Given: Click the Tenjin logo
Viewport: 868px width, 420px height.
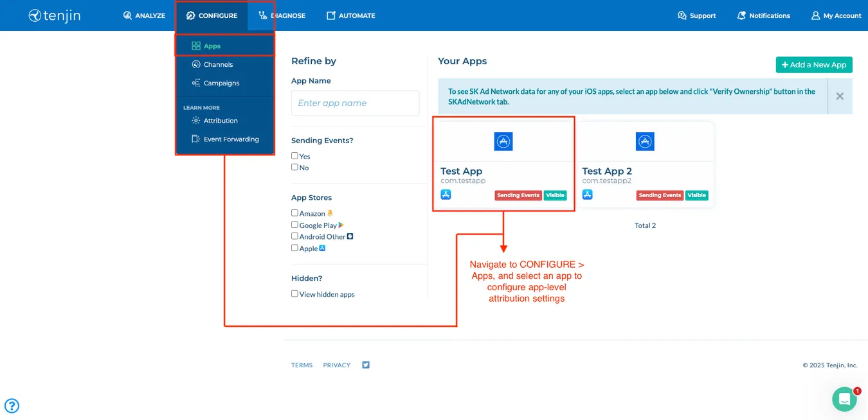Looking at the screenshot, I should coord(54,15).
